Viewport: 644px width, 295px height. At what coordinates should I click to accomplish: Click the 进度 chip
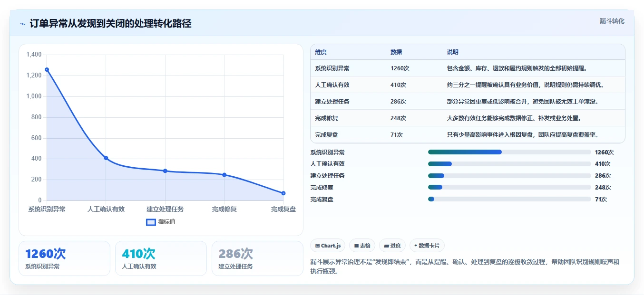(x=392, y=246)
